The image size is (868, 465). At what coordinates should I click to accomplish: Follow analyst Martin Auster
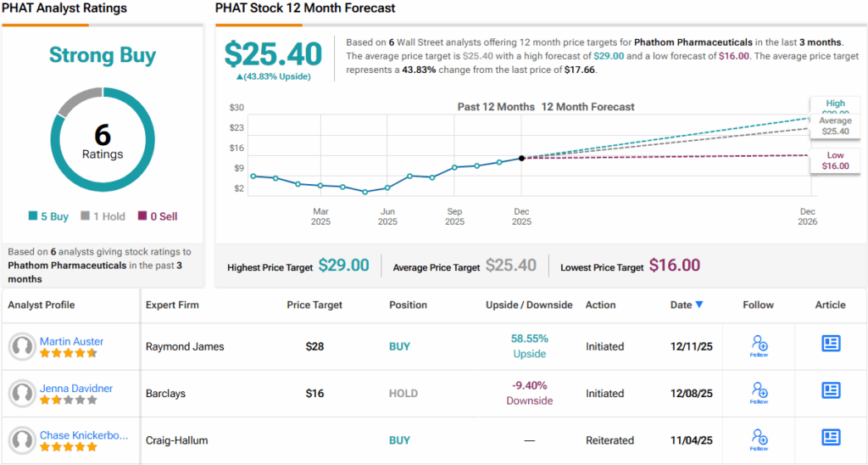759,345
